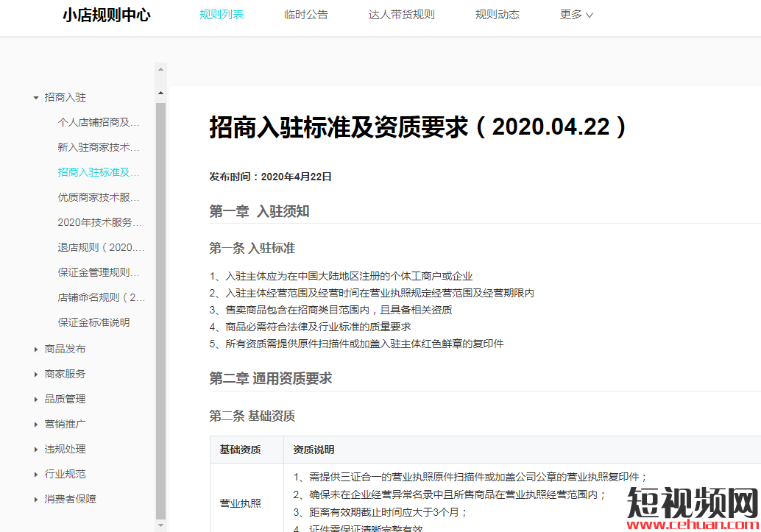
Task: Open 保证金标准说明 sidebar item
Action: (x=93, y=322)
